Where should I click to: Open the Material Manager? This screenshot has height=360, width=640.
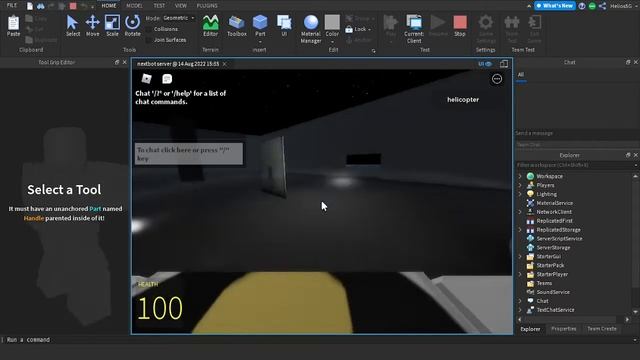click(x=311, y=29)
